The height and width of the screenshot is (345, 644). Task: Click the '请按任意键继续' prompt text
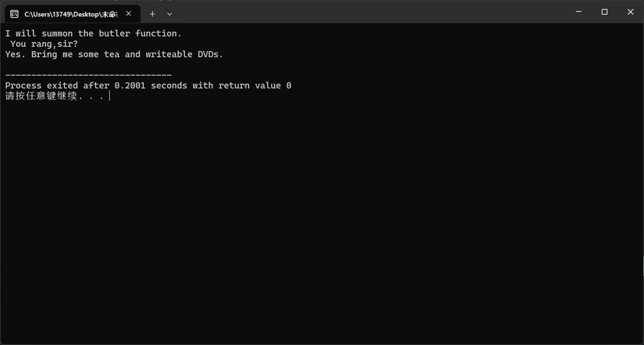click(41, 96)
